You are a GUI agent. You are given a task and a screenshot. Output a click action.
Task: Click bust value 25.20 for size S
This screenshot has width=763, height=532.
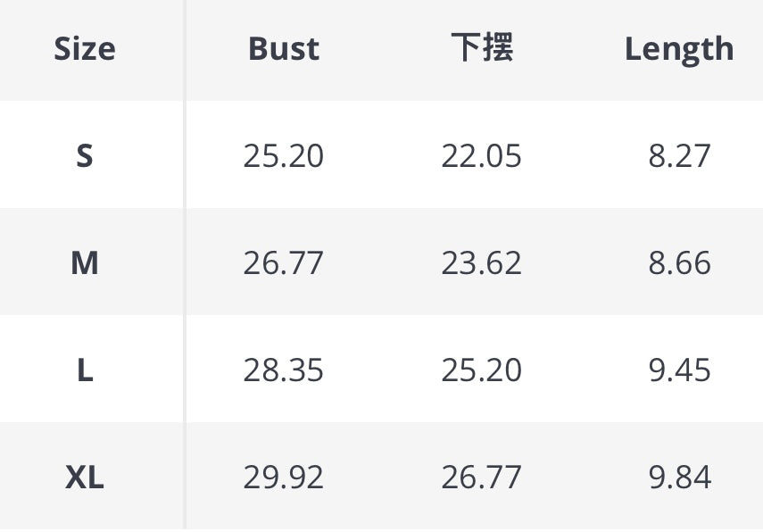[x=283, y=156]
